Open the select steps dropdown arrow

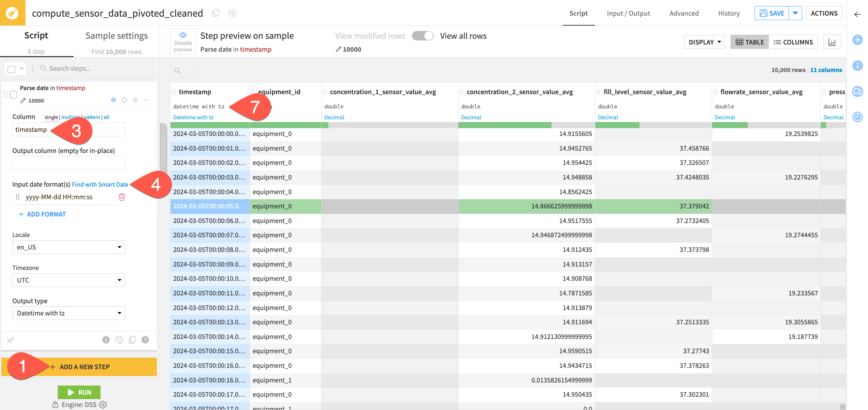22,69
